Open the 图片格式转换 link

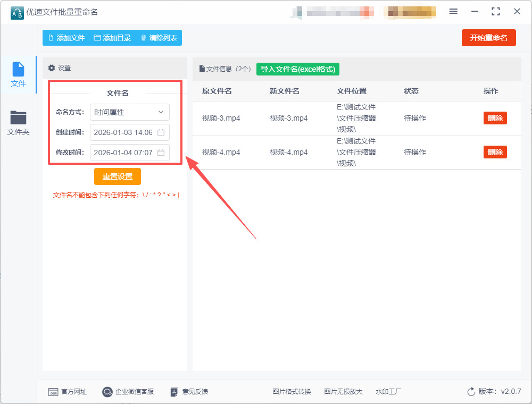tap(292, 392)
